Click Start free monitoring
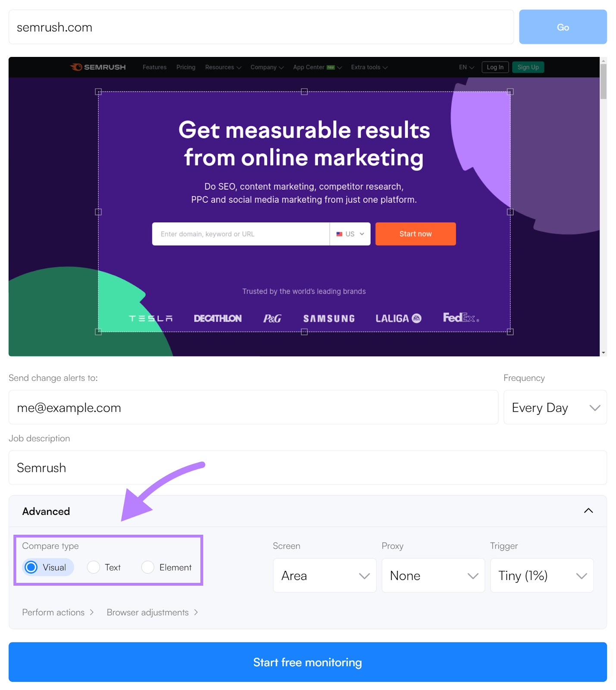 [307, 662]
